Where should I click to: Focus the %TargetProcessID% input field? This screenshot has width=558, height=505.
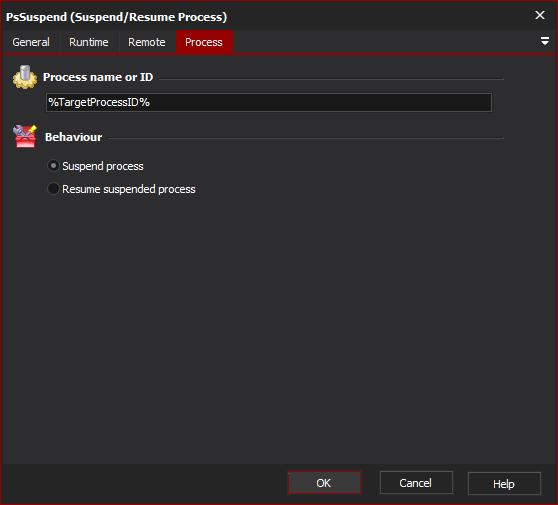click(269, 102)
